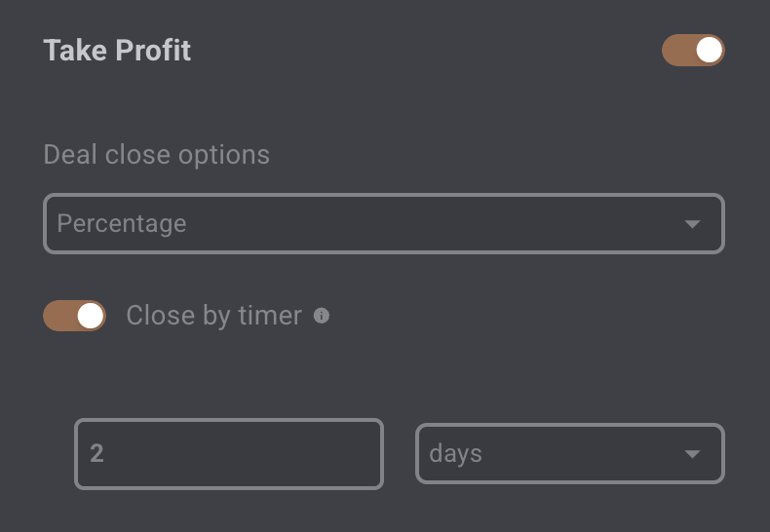The width and height of the screenshot is (770, 532).
Task: Disable the Close by timer switch
Action: pos(75,316)
